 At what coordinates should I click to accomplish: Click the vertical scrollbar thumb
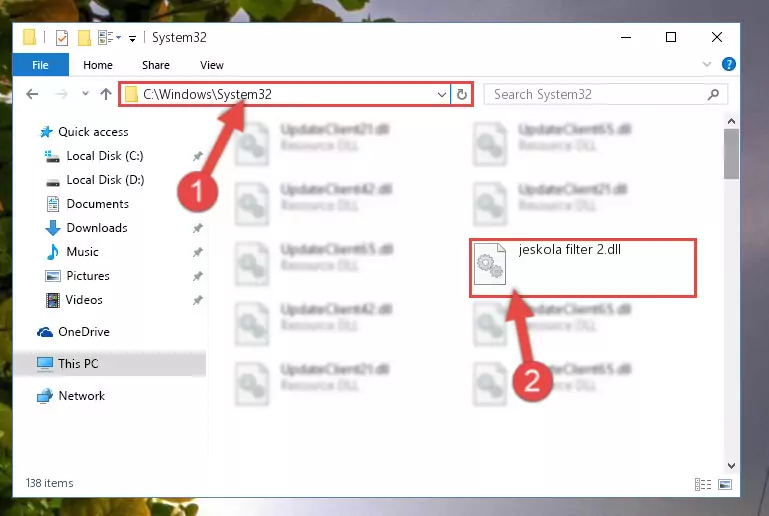click(731, 154)
